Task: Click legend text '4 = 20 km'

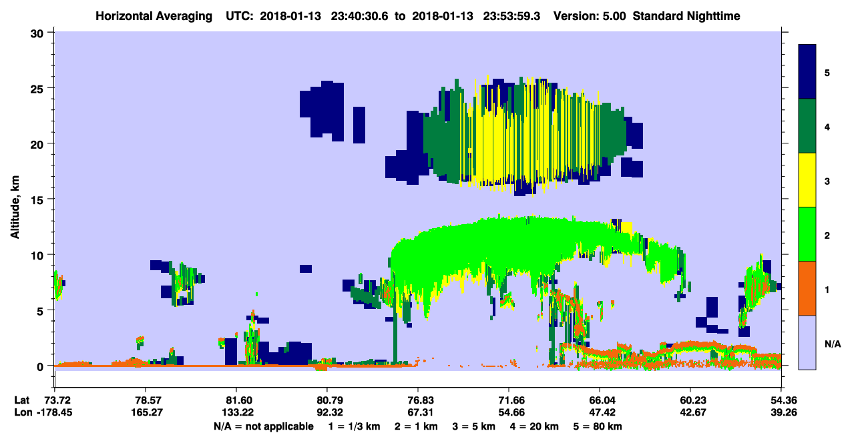Action: click(533, 426)
